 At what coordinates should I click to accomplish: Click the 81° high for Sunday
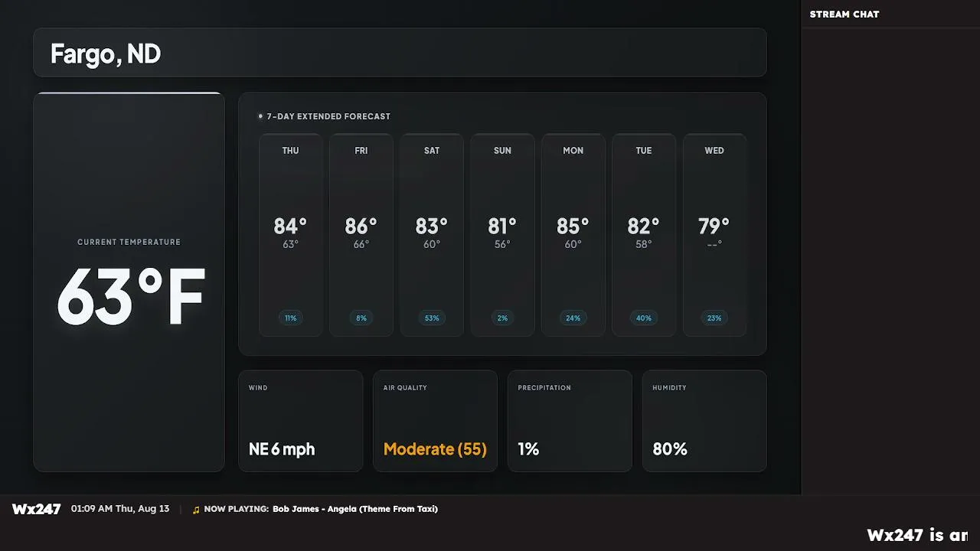tap(502, 226)
